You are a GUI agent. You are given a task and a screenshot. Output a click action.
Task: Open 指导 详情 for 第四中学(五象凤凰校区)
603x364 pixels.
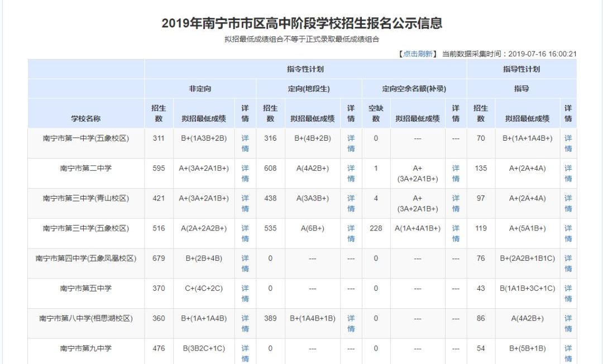(x=568, y=264)
